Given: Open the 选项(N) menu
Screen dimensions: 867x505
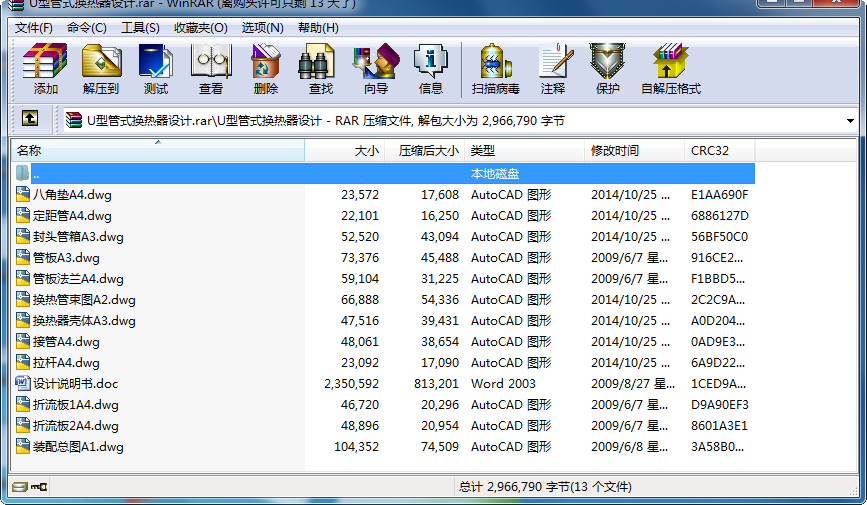Looking at the screenshot, I should point(262,28).
